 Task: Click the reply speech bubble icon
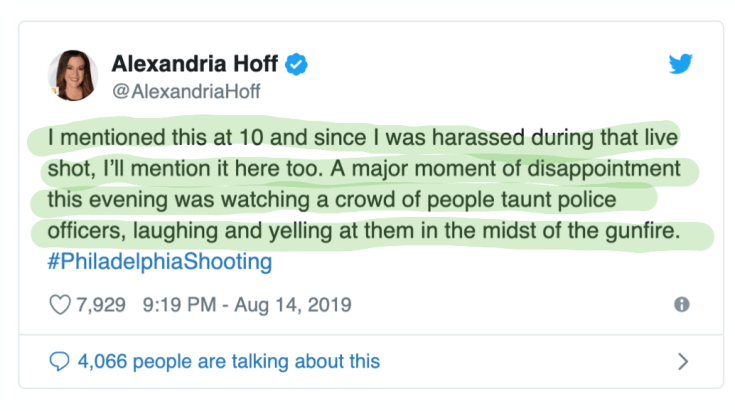(x=60, y=360)
